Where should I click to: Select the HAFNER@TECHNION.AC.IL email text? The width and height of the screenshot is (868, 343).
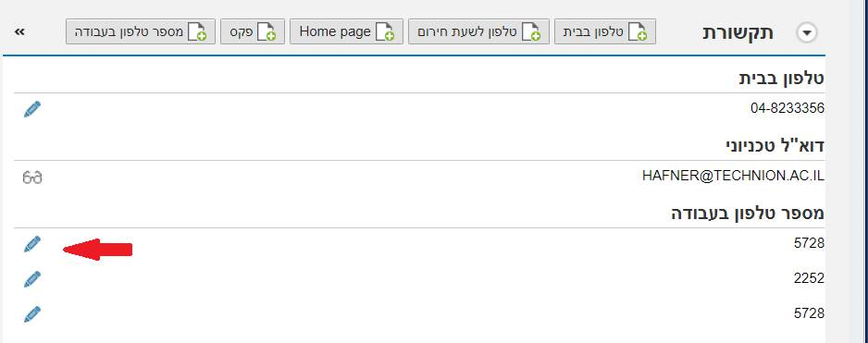[x=734, y=176]
